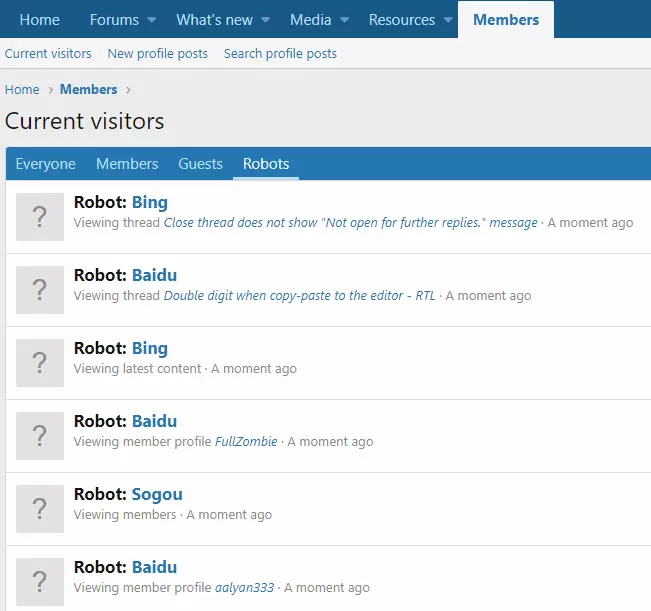Open New profile posts link
This screenshot has height=611, width=651.
157,53
